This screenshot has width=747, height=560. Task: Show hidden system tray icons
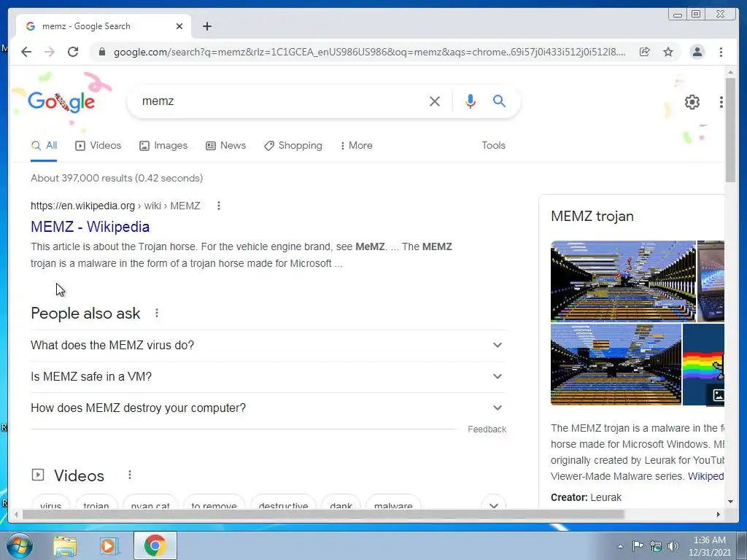pyautogui.click(x=620, y=546)
